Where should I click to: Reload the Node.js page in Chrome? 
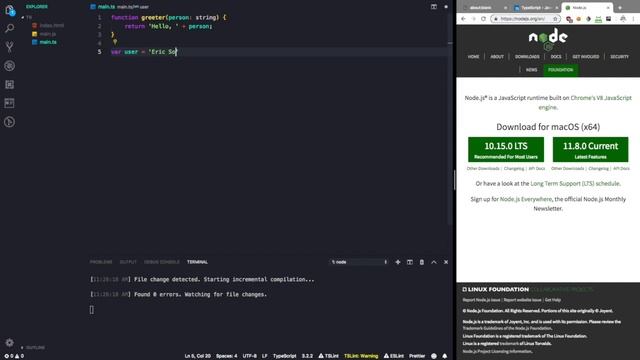point(483,19)
